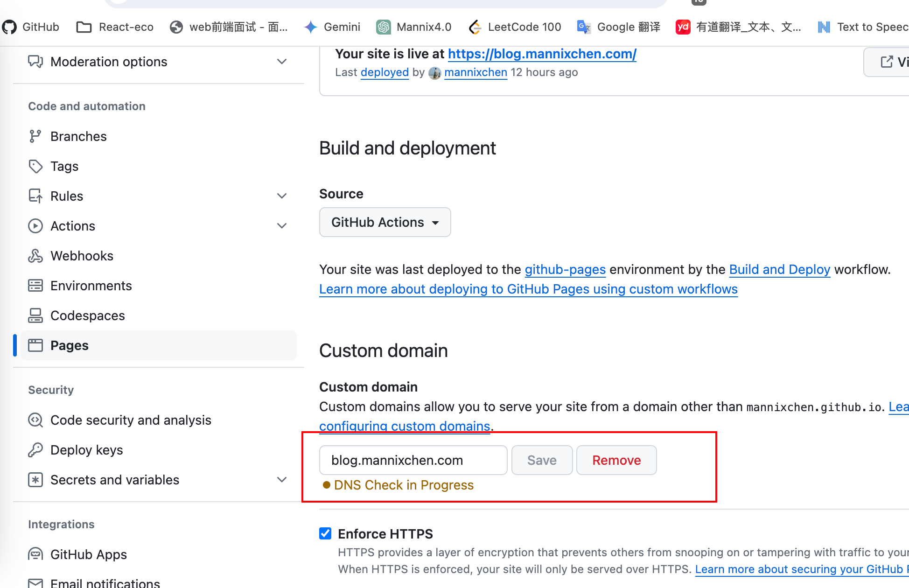This screenshot has height=588, width=909.
Task: Open the web前端面试 bookmark
Action: tap(229, 27)
